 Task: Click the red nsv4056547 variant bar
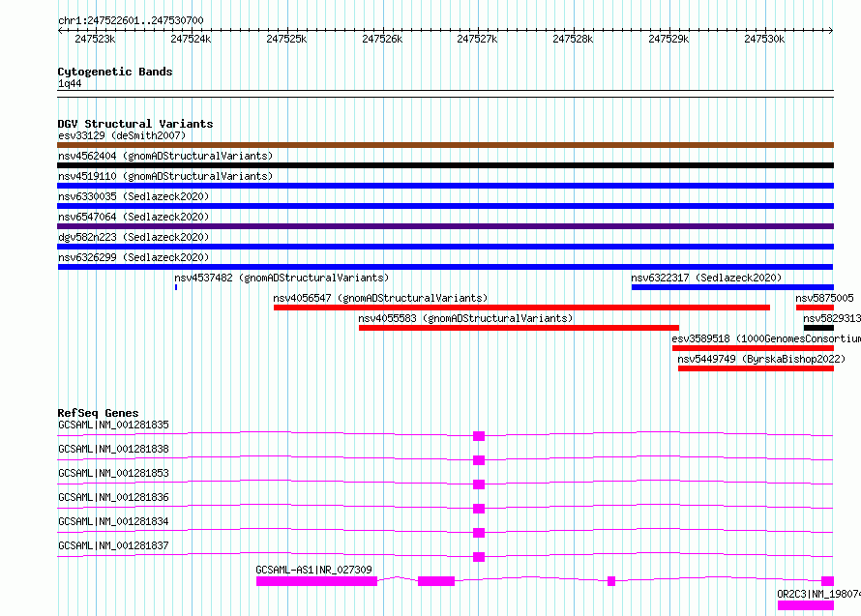click(x=521, y=308)
